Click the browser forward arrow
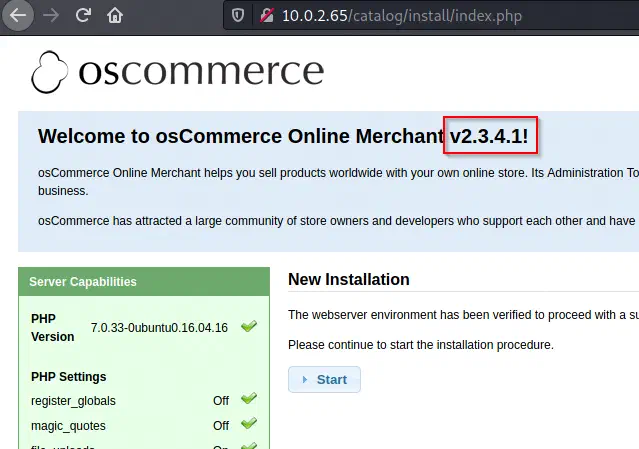The height and width of the screenshot is (449, 639). coord(51,15)
